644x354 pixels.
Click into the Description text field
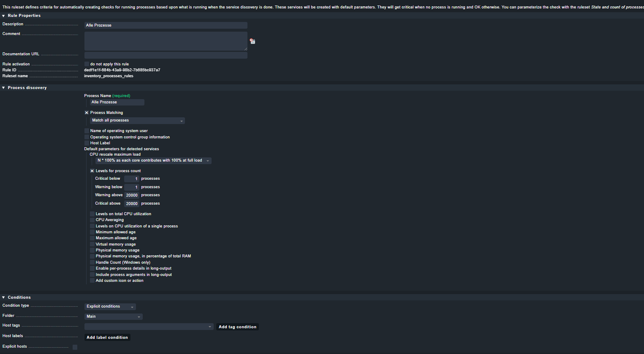pyautogui.click(x=166, y=25)
